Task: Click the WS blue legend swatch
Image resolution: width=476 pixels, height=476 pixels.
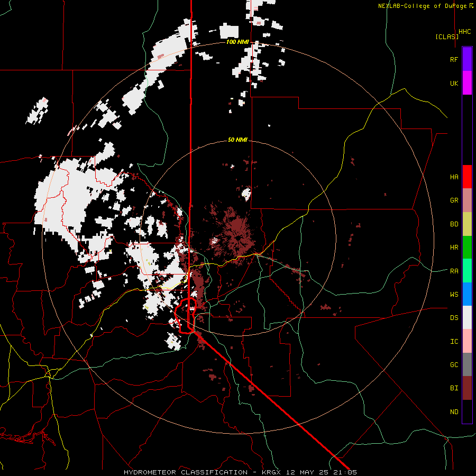Action: click(467, 294)
